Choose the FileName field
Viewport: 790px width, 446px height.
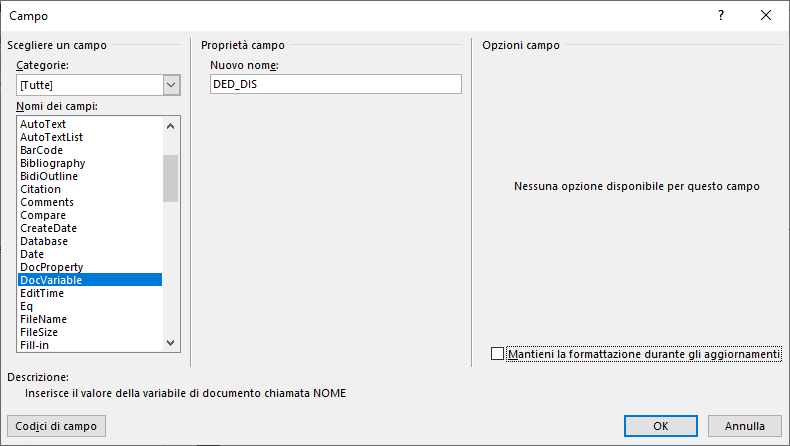pyautogui.click(x=90, y=319)
